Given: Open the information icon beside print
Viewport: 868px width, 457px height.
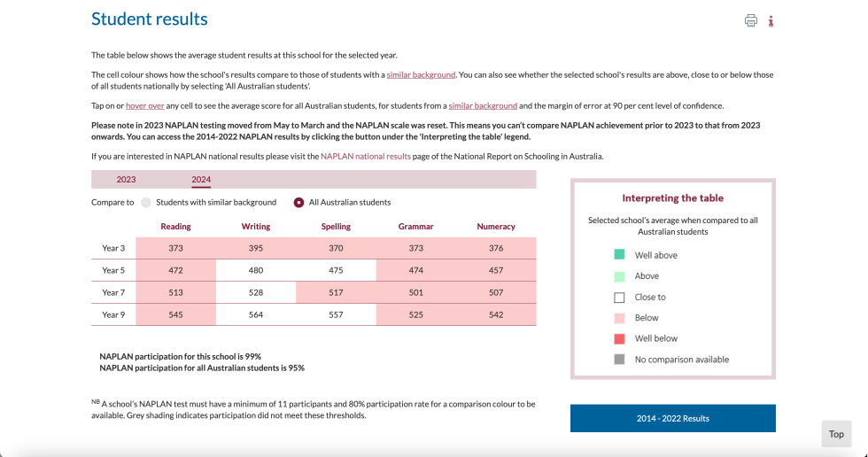Looking at the screenshot, I should 771,21.
